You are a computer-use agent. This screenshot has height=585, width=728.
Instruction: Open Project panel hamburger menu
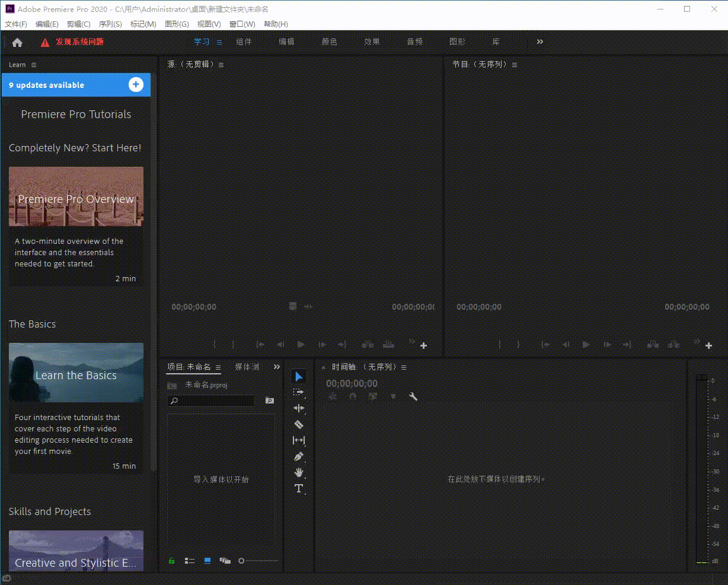218,367
